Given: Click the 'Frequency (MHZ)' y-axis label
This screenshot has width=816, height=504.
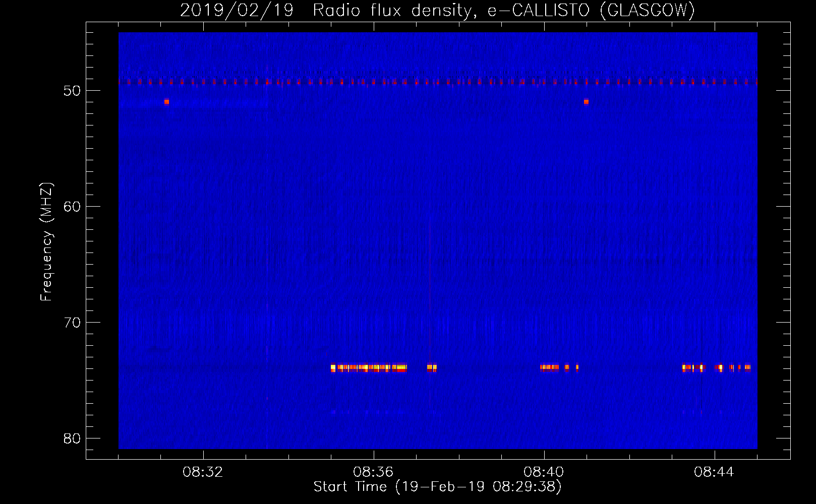Looking at the screenshot, I should 46,242.
